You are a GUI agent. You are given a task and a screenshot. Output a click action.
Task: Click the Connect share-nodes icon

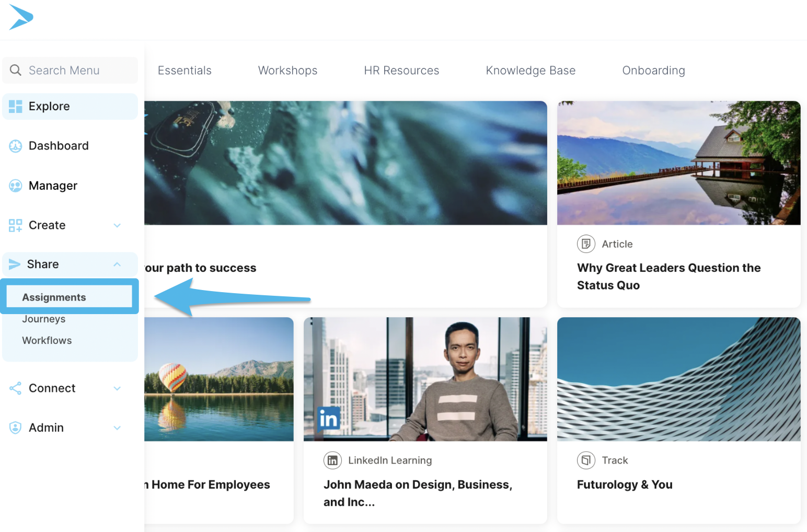16,388
